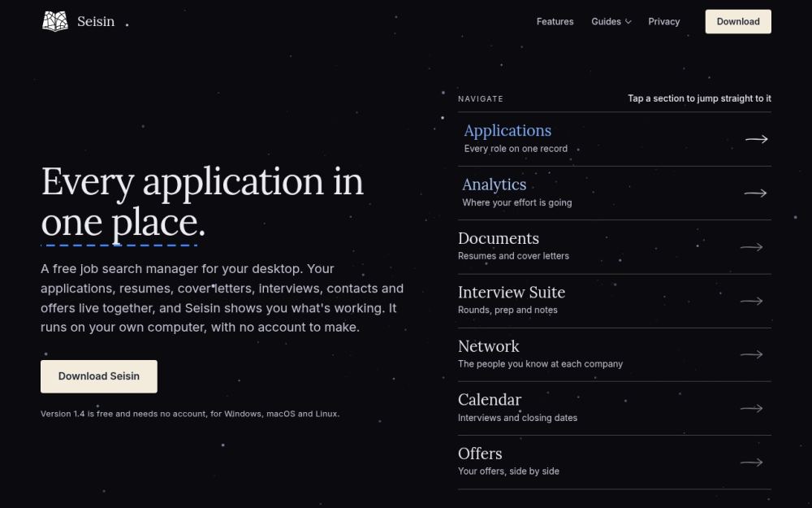Image resolution: width=812 pixels, height=508 pixels.
Task: Click the 'Where your effort is going' subtitle
Action: (516, 202)
